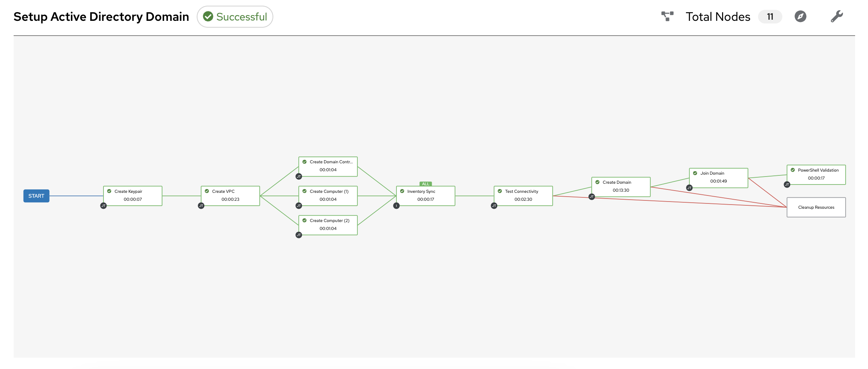Click the I badge on Inventory Sync node
The width and height of the screenshot is (868, 369).
point(396,205)
